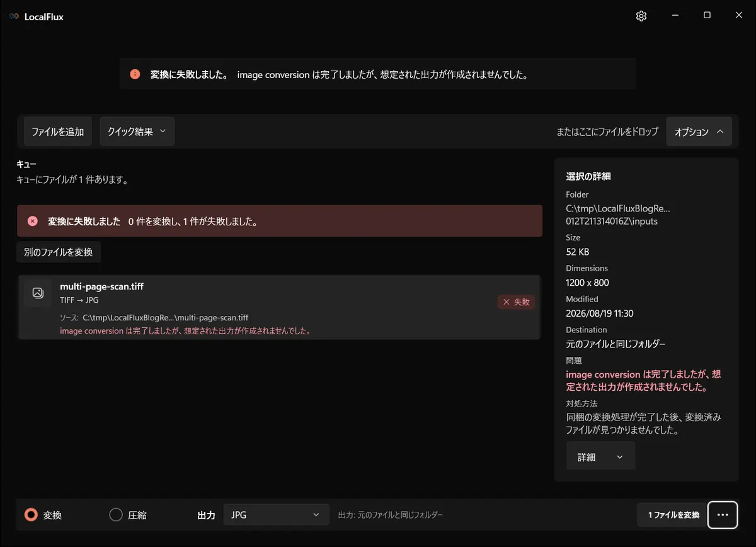This screenshot has width=756, height=547.
Task: Click 出力: 元のファイルと同じフォルダー text at bottom
Action: [391, 515]
